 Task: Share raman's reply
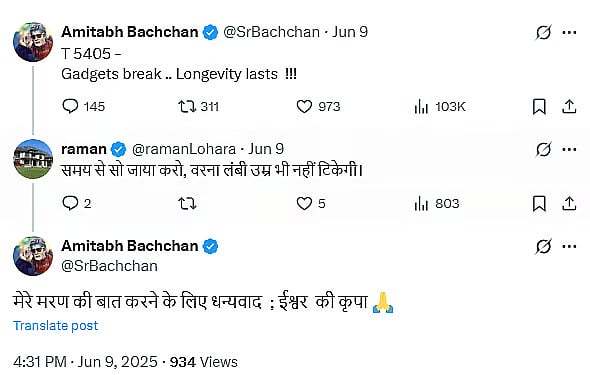[569, 203]
